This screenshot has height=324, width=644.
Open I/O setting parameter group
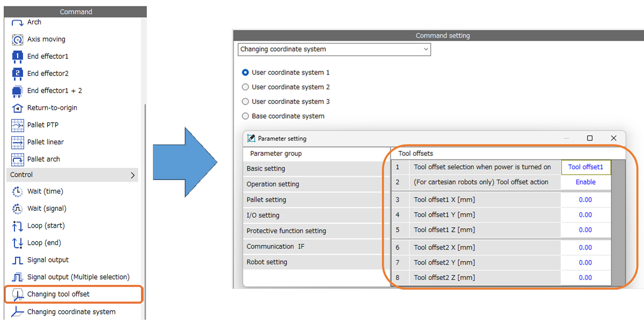pyautogui.click(x=317, y=215)
